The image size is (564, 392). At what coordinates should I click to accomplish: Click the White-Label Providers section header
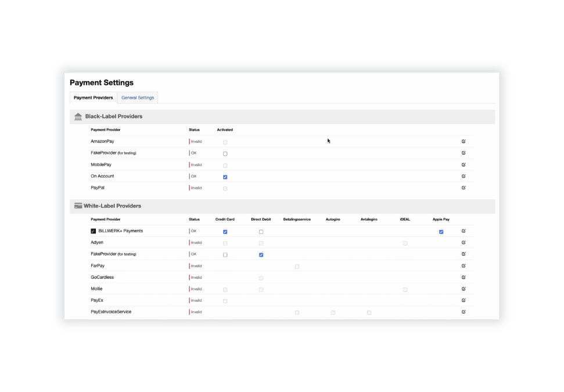(282, 206)
